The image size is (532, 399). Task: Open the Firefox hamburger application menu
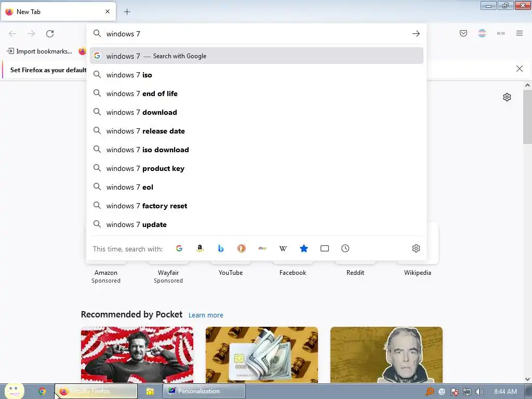(520, 33)
